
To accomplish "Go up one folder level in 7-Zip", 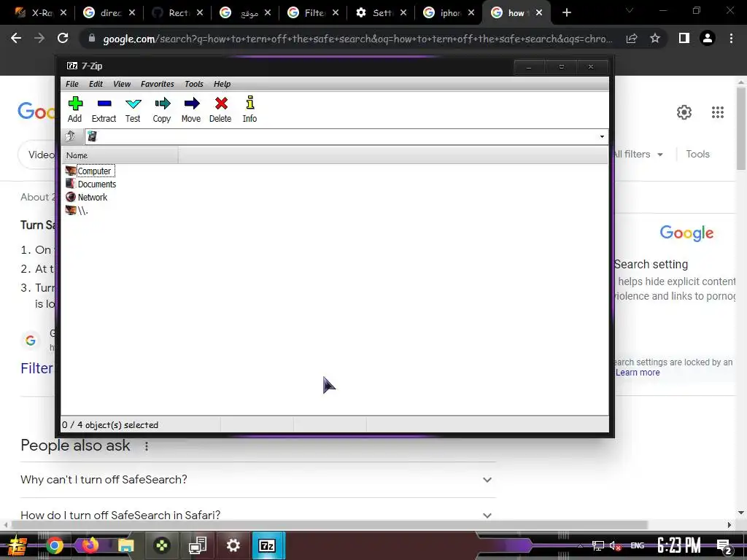I will 71,136.
